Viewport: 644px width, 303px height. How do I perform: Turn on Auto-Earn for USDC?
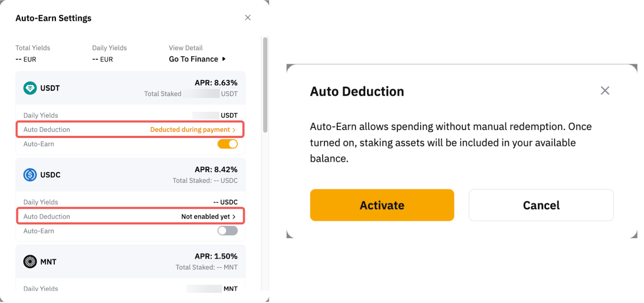click(x=227, y=231)
